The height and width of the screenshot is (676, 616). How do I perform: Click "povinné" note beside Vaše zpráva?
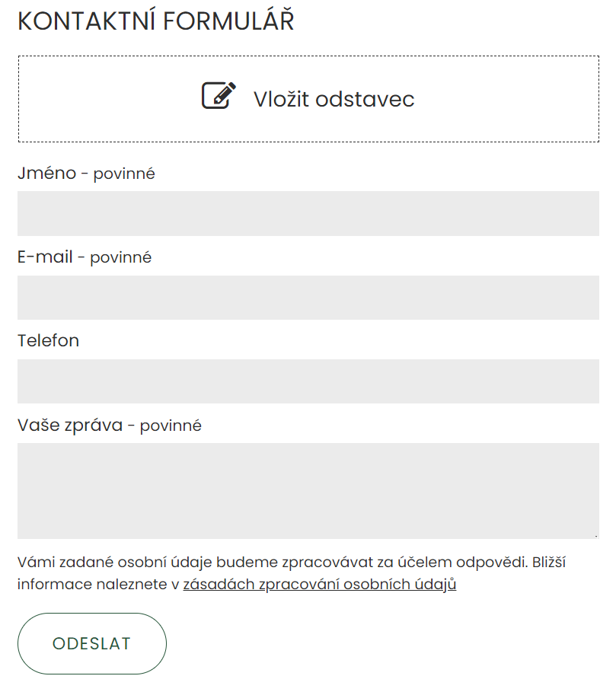171,426
